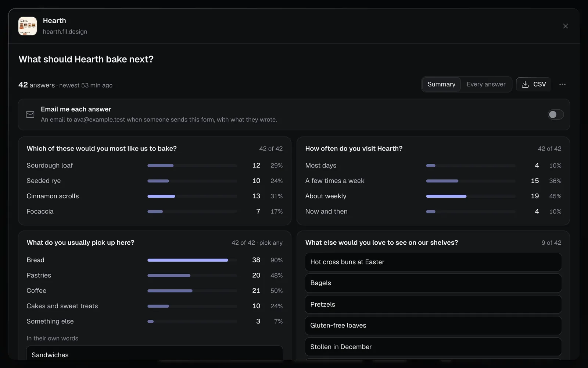The image size is (588, 368).
Task: Select the Gluten-free loaves answer card
Action: tap(433, 325)
